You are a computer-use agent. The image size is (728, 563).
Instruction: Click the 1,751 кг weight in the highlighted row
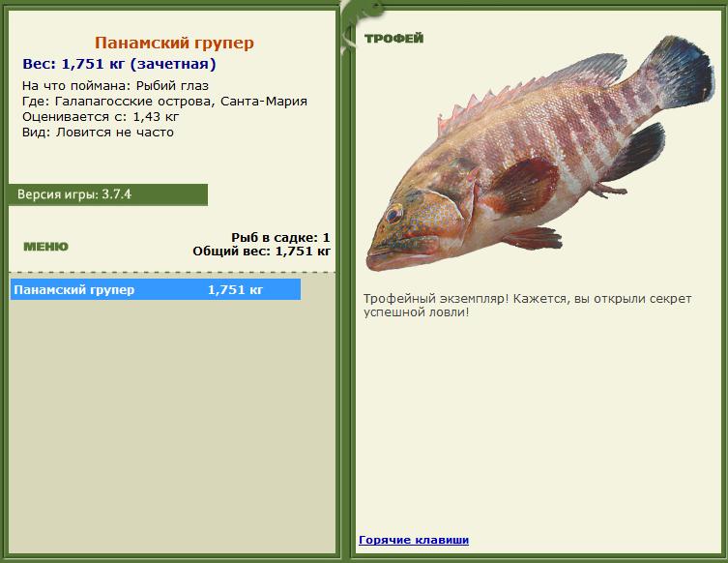[x=235, y=290]
